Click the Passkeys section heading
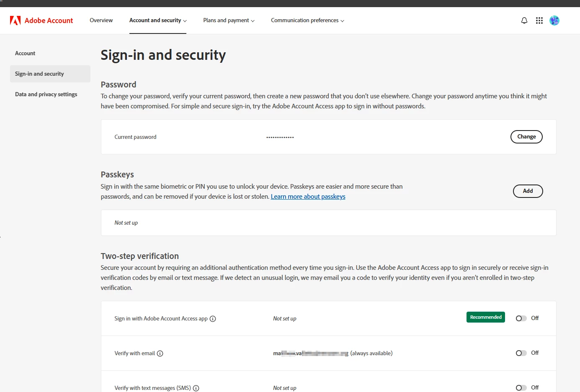 tap(117, 174)
